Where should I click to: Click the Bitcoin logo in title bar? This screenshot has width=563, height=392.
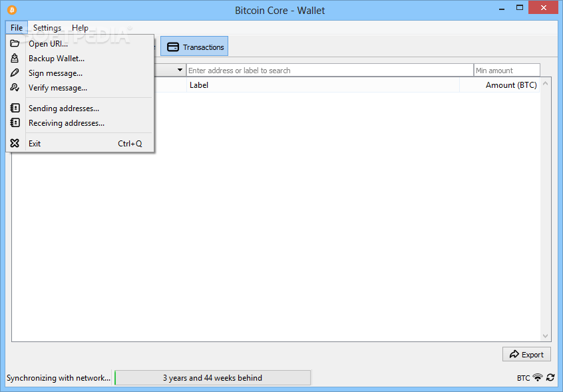click(x=12, y=10)
